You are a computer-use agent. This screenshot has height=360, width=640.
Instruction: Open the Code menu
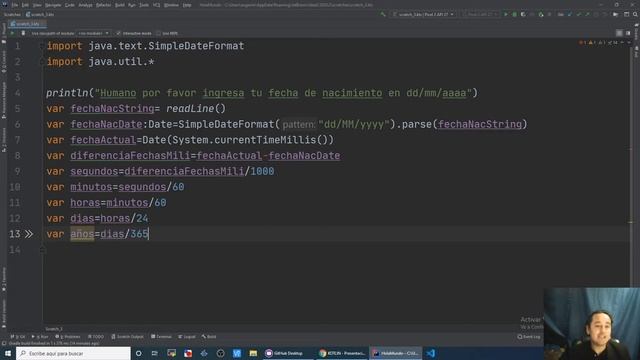70,5
